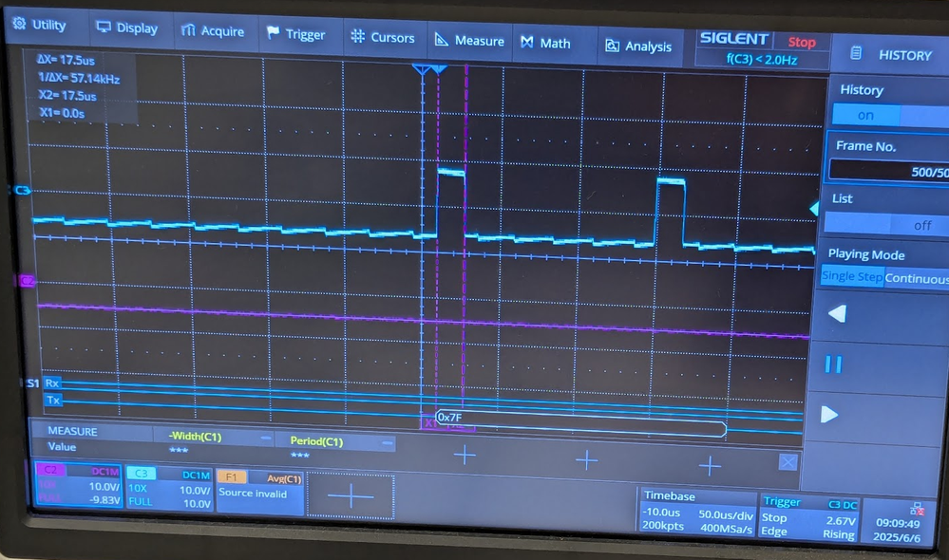Toggle History mode on
This screenshot has height=560, width=949.
[x=865, y=115]
